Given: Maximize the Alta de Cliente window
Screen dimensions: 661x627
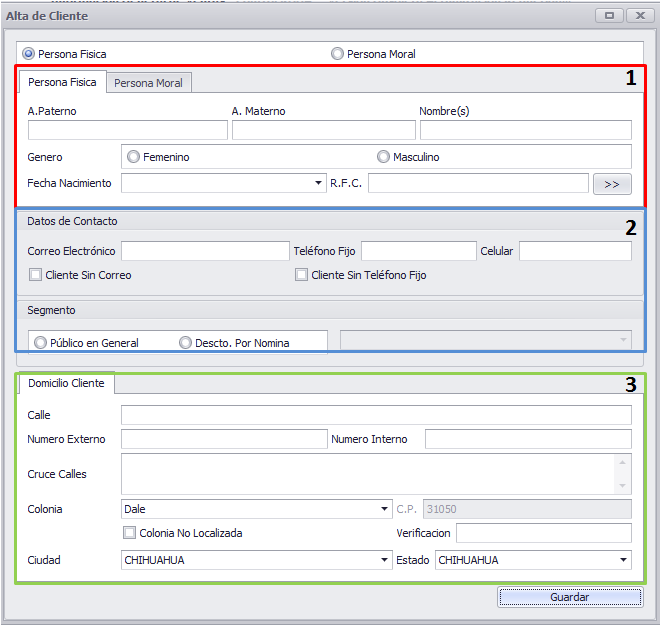Looking at the screenshot, I should (x=609, y=16).
